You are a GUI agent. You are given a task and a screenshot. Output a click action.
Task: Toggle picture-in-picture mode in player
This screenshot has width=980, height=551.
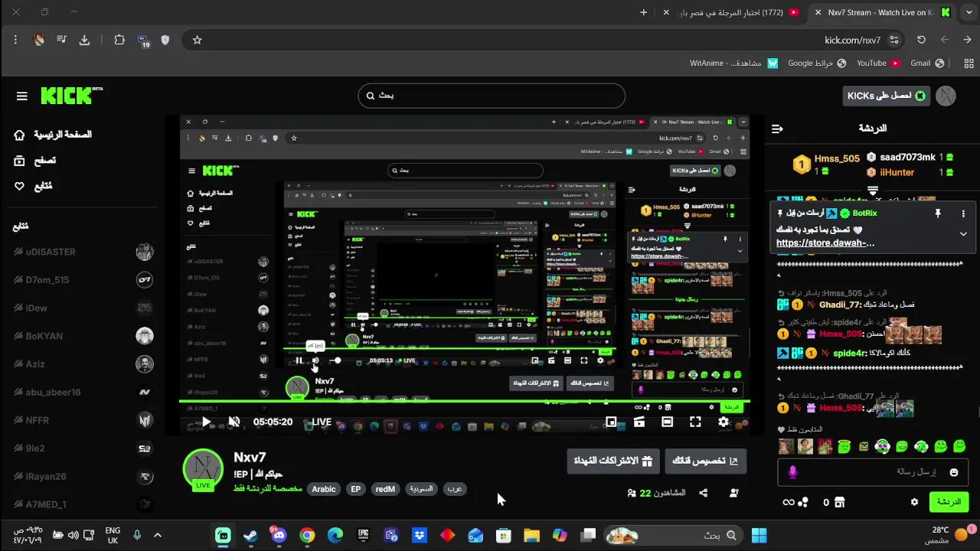click(x=611, y=422)
